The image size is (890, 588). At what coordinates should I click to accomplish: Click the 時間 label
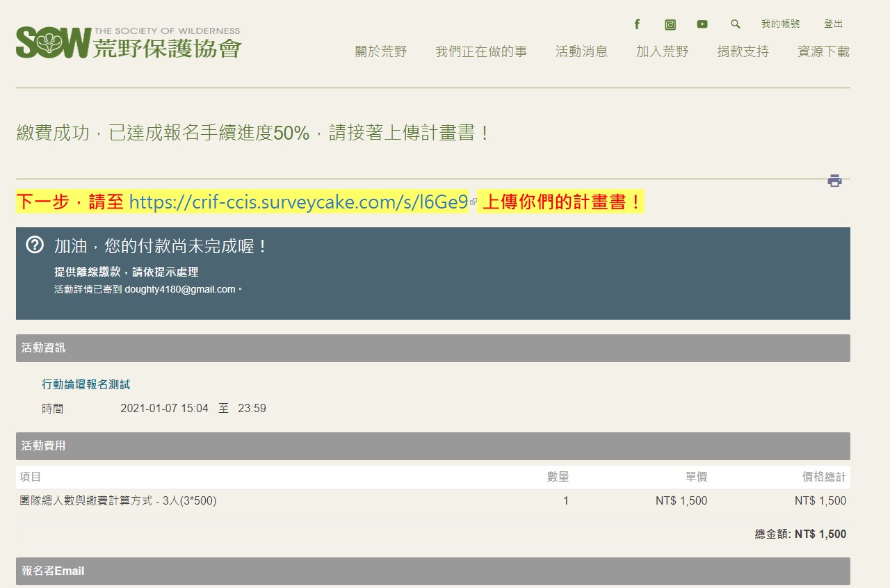pyautogui.click(x=52, y=409)
